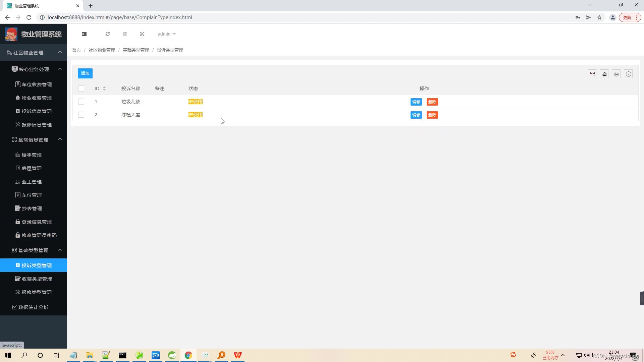Open the admin account dropdown
Image resolution: width=644 pixels, height=362 pixels.
[166, 34]
